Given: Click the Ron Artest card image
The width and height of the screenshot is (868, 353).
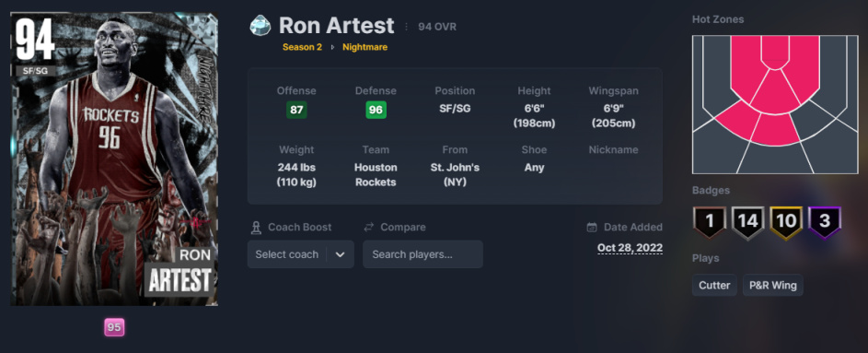Looking at the screenshot, I should pos(114,159).
